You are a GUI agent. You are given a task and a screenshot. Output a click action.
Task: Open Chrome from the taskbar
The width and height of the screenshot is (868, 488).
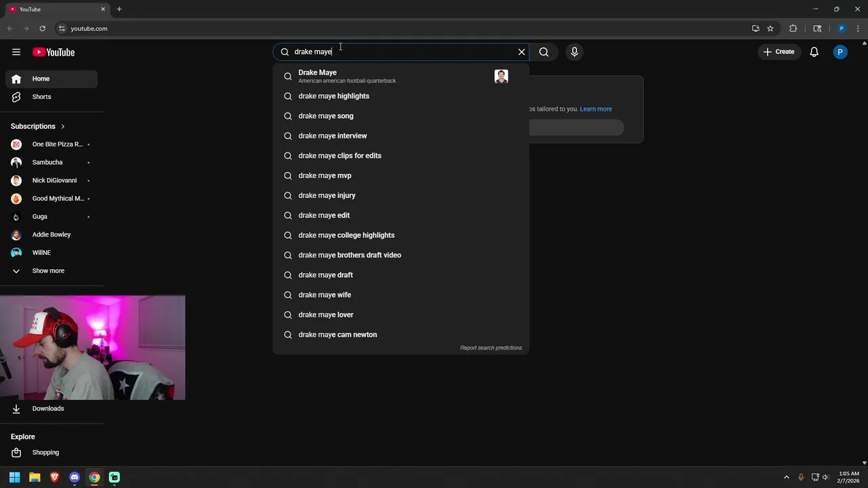click(94, 477)
